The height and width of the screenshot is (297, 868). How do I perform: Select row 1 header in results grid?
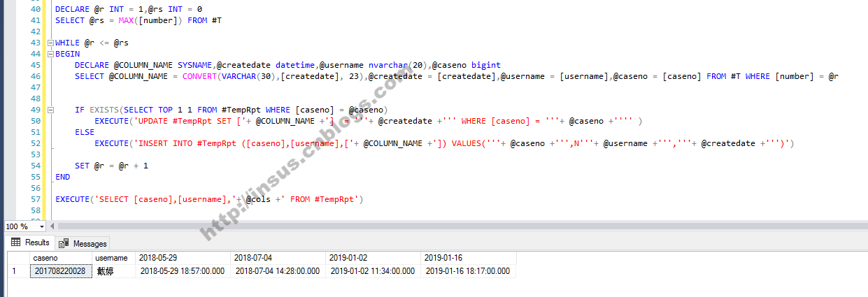point(14,271)
